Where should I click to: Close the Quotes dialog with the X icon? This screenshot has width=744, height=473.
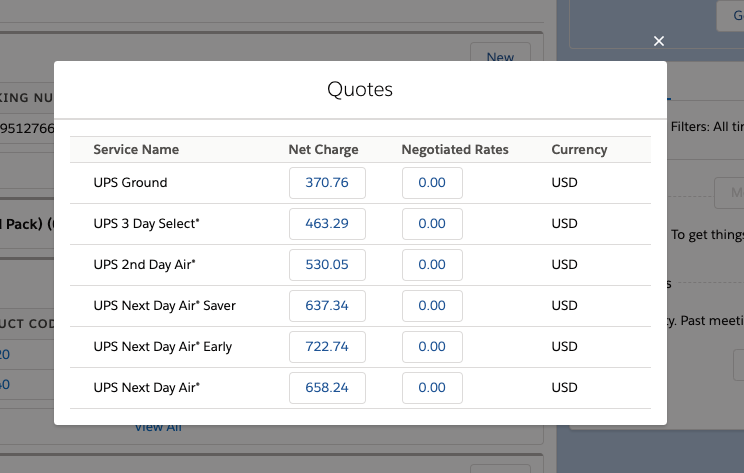659,41
